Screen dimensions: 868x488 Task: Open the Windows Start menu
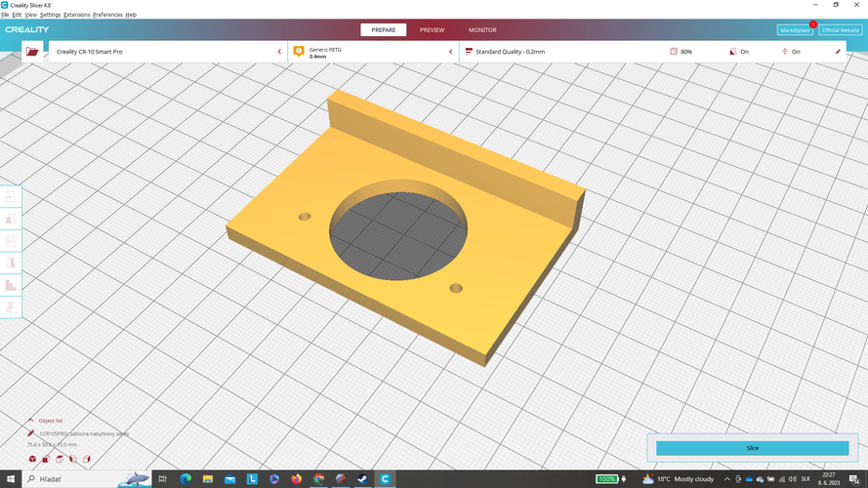coord(11,479)
